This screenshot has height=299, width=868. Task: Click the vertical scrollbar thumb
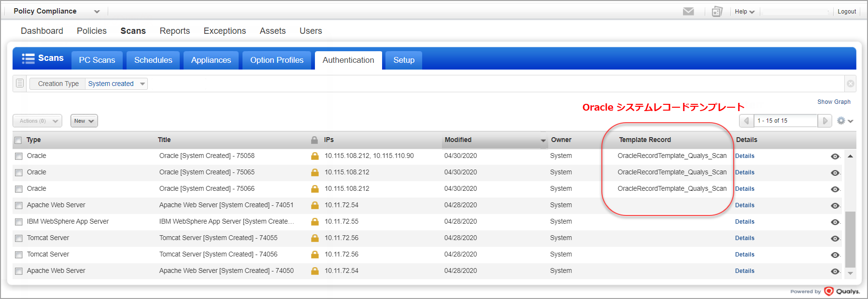tap(850, 239)
